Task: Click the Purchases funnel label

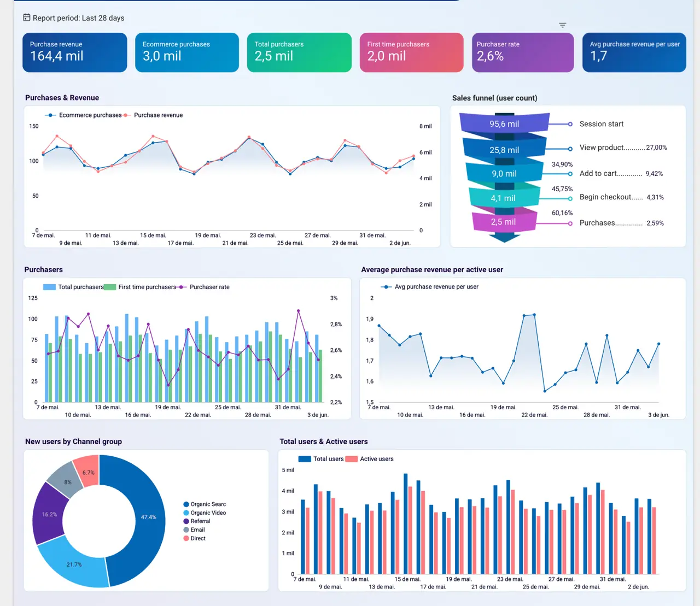Action: [597, 223]
